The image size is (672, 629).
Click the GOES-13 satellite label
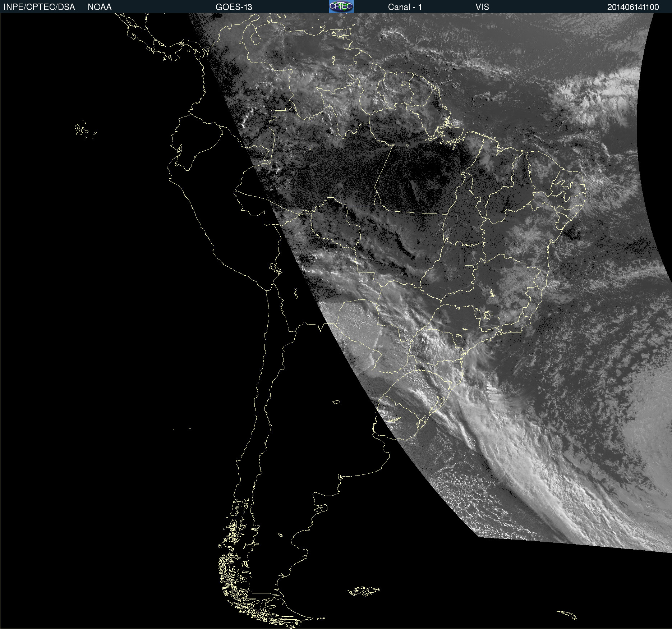click(234, 7)
